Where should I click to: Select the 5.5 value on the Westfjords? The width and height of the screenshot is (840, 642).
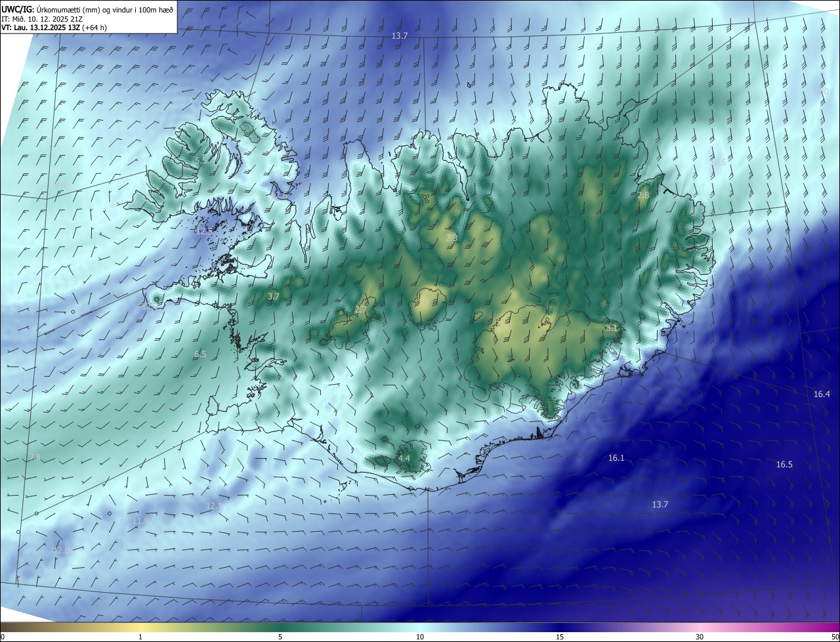[x=201, y=160]
